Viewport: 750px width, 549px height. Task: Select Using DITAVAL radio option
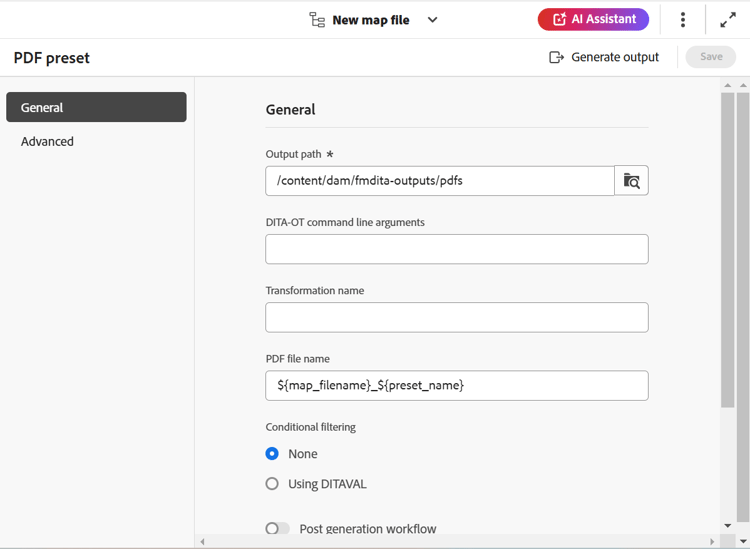[272, 484]
